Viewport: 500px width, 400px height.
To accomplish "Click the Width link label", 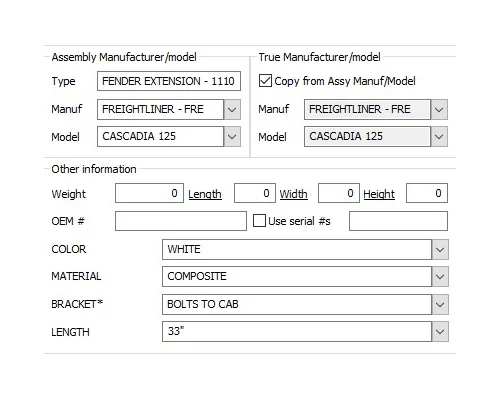I will pos(293,194).
